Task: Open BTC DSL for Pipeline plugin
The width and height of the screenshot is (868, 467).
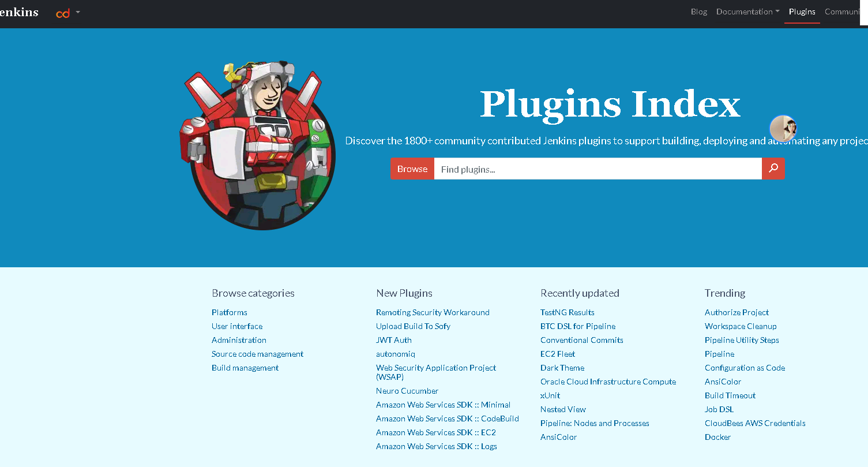Action: click(578, 326)
